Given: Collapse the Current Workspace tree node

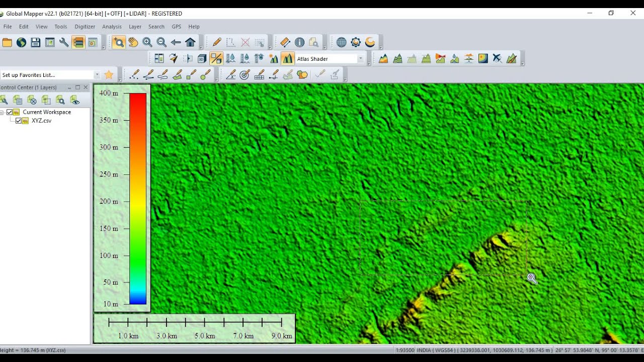Looking at the screenshot, I should [2, 112].
